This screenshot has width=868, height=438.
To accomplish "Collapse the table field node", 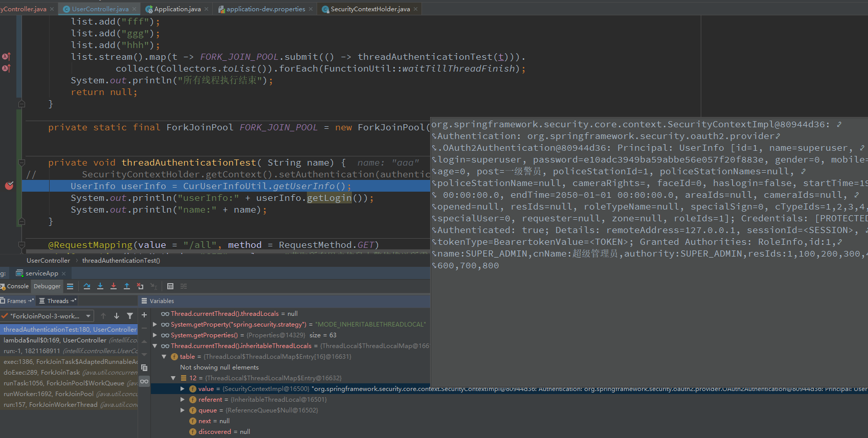I will click(x=164, y=357).
